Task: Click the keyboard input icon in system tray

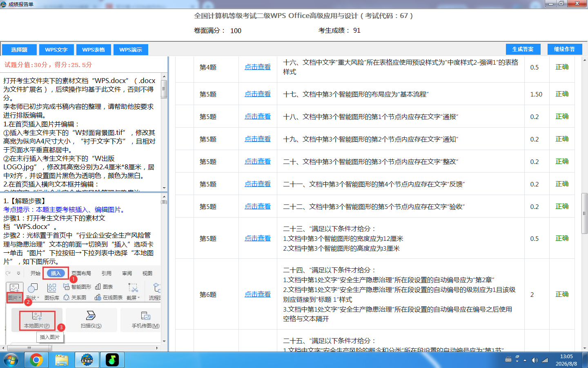Action: tap(508, 360)
